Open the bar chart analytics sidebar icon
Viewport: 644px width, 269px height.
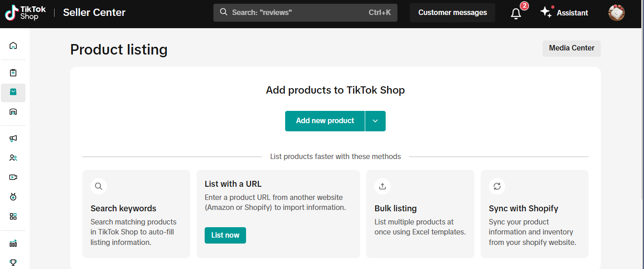[x=13, y=244]
